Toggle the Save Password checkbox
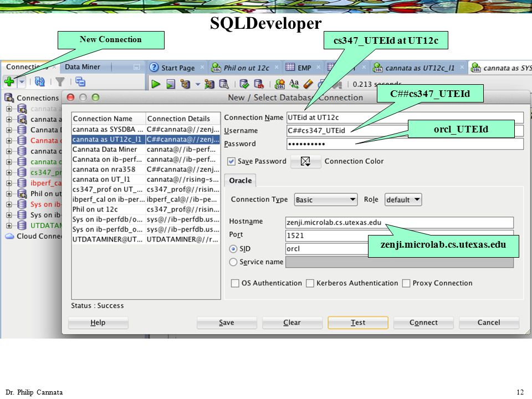The height and width of the screenshot is (399, 532). tap(232, 161)
